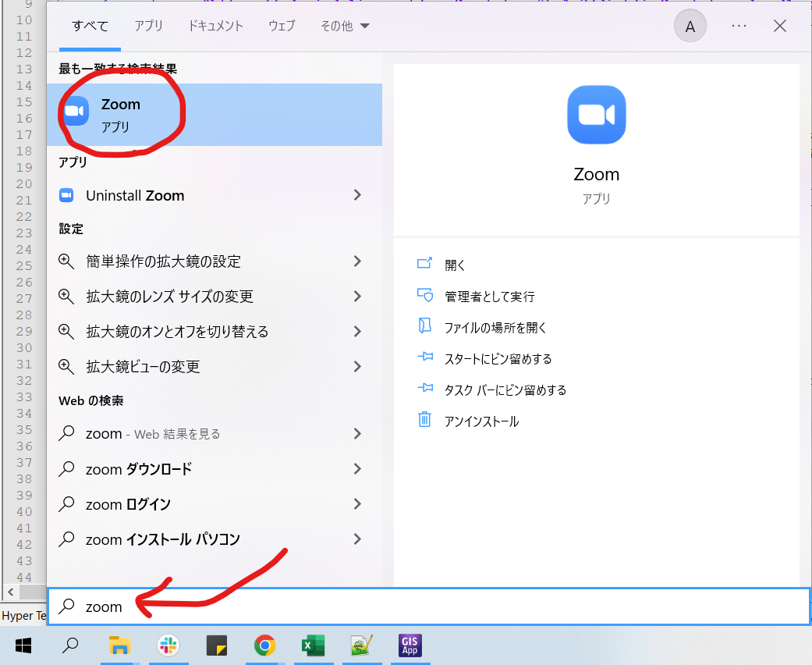The image size is (812, 665).
Task: Click the file location icon beside ファイルの場所を開く
Action: coord(424,325)
